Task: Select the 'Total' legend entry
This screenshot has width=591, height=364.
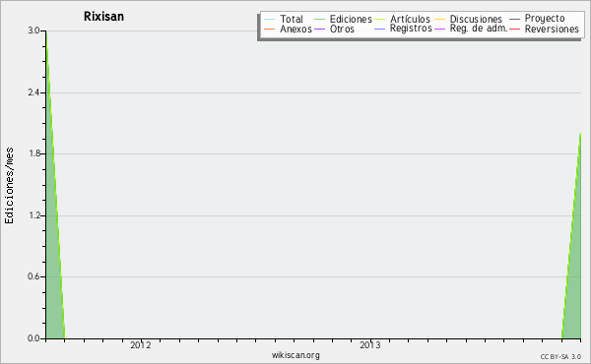Action: (292, 19)
